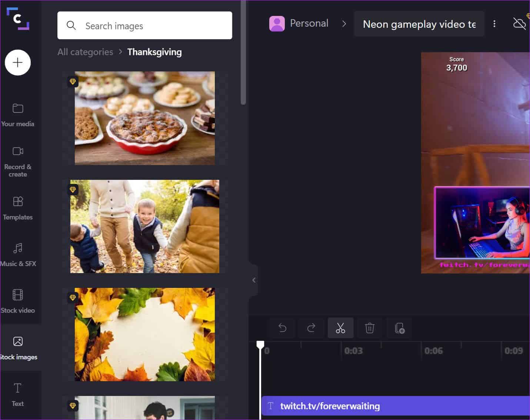
Task: Edit the Neon gameplay video title field
Action: point(419,24)
